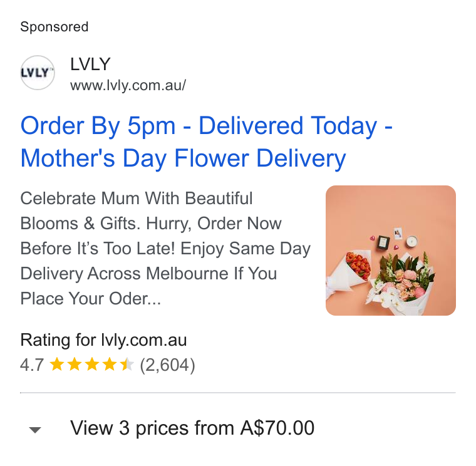
Task: Select the LVLY advertiser name
Action: point(90,64)
